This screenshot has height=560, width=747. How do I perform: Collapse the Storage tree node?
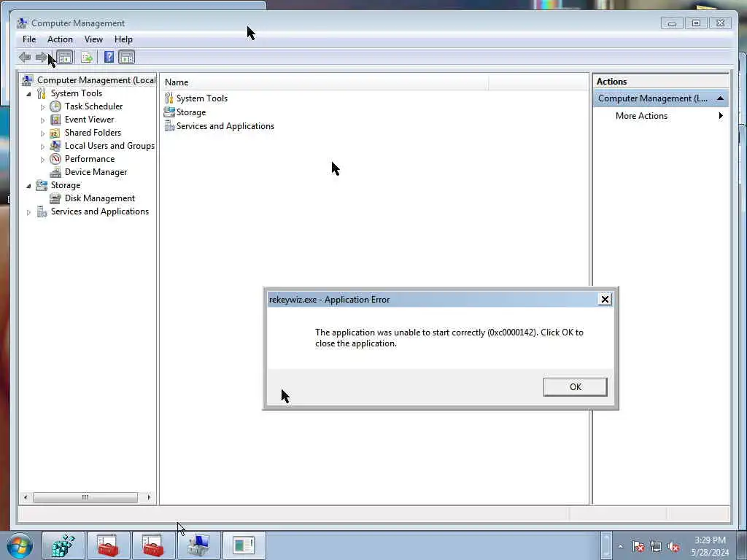click(x=28, y=186)
